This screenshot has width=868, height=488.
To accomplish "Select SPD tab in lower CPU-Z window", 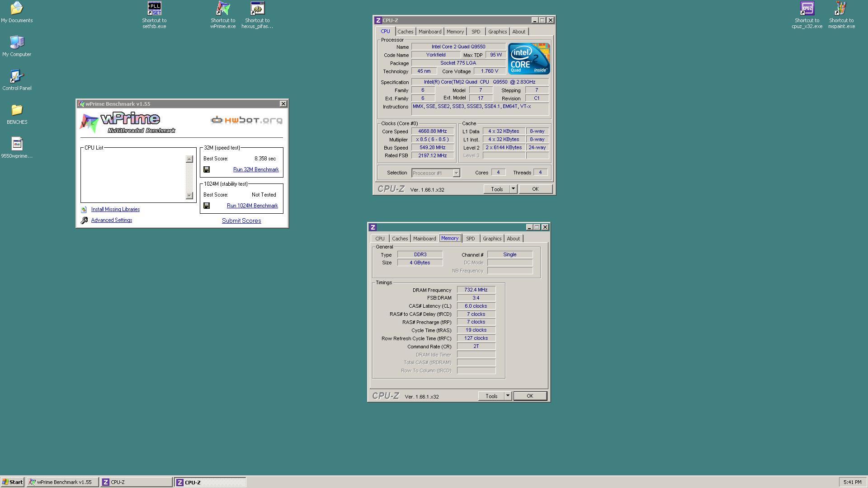I will coord(470,239).
